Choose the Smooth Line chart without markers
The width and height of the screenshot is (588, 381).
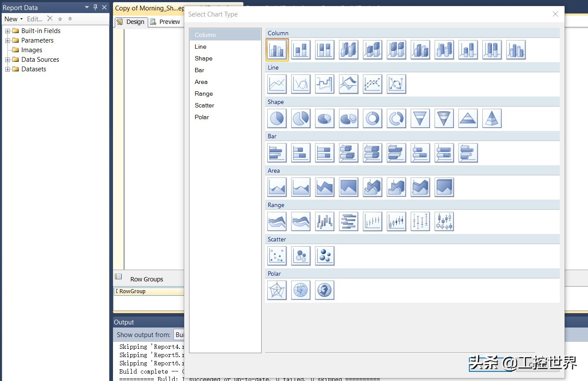point(301,84)
